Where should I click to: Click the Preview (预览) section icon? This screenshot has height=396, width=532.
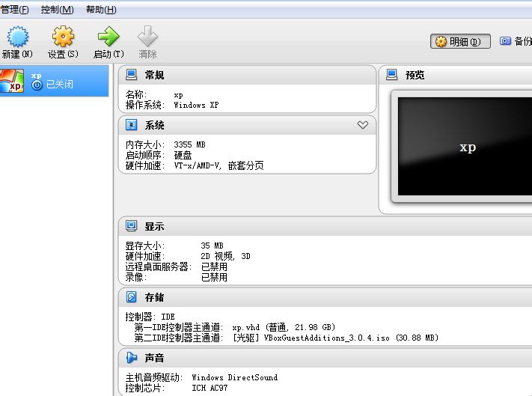click(391, 75)
